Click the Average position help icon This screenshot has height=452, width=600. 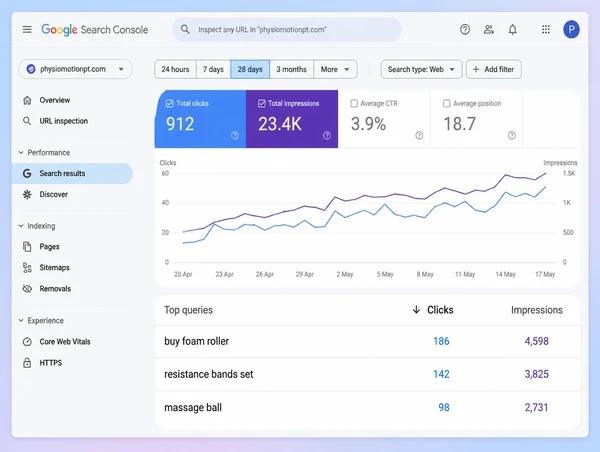click(x=512, y=135)
